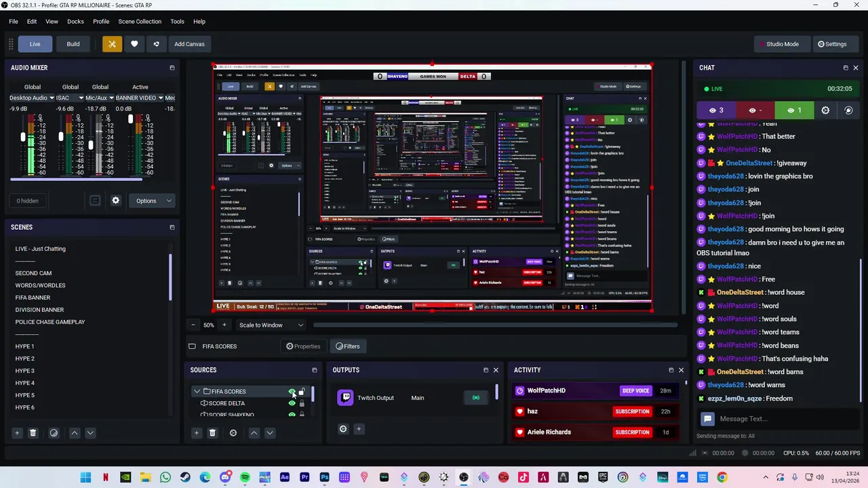Image resolution: width=868 pixels, height=488 pixels.
Task: Open Spotify from the Windows taskbar
Action: (x=245, y=478)
